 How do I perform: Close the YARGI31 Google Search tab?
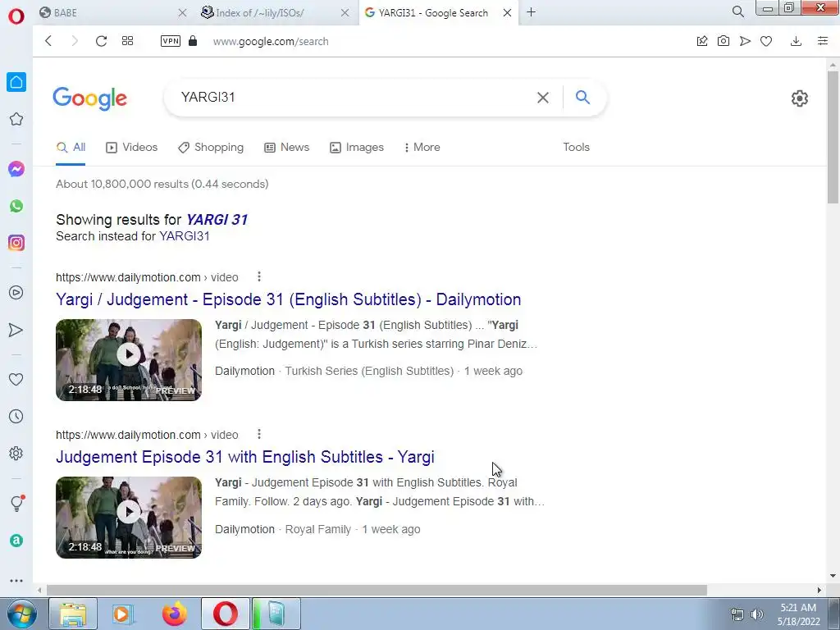[507, 12]
